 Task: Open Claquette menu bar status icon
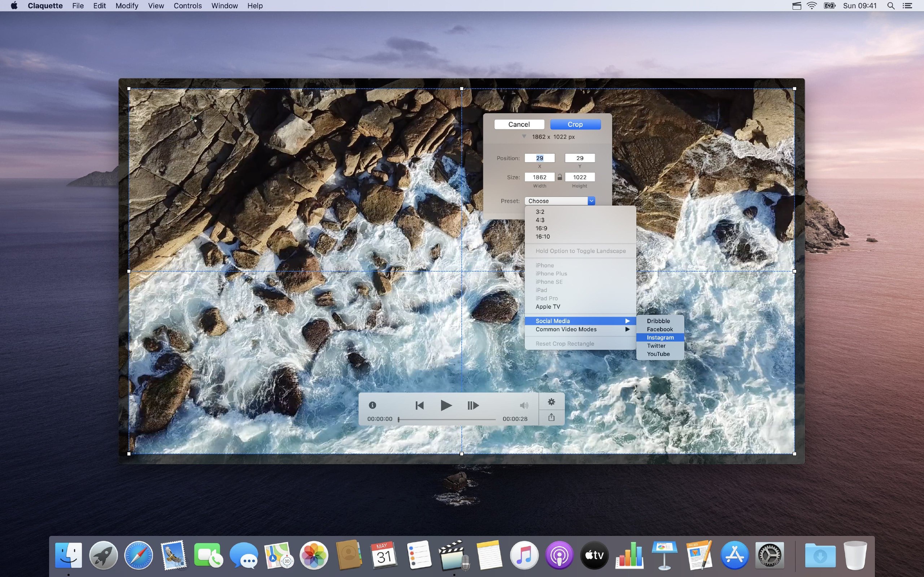[797, 6]
